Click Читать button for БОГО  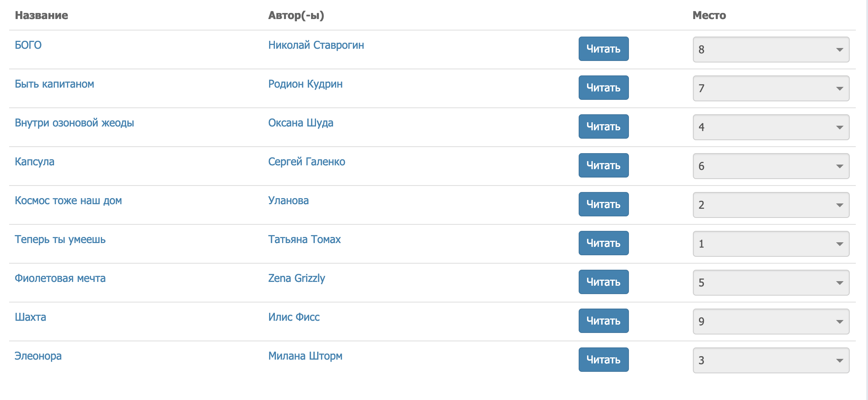(603, 49)
